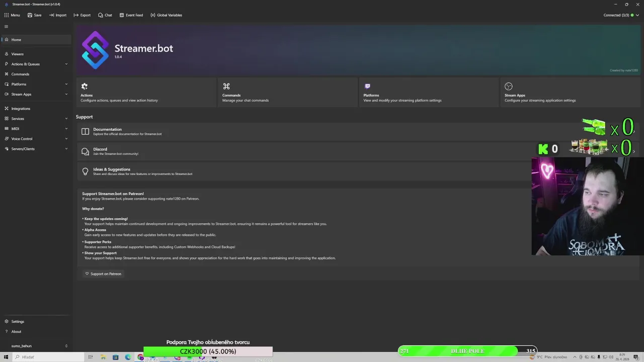The height and width of the screenshot is (362, 644).
Task: Open Microsoft Edge from taskbar
Action: tap(128, 357)
